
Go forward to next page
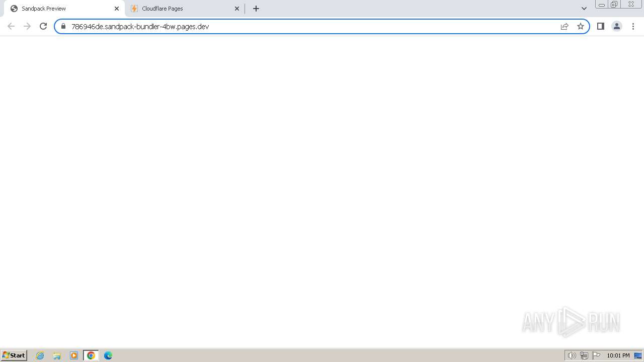[x=27, y=26]
